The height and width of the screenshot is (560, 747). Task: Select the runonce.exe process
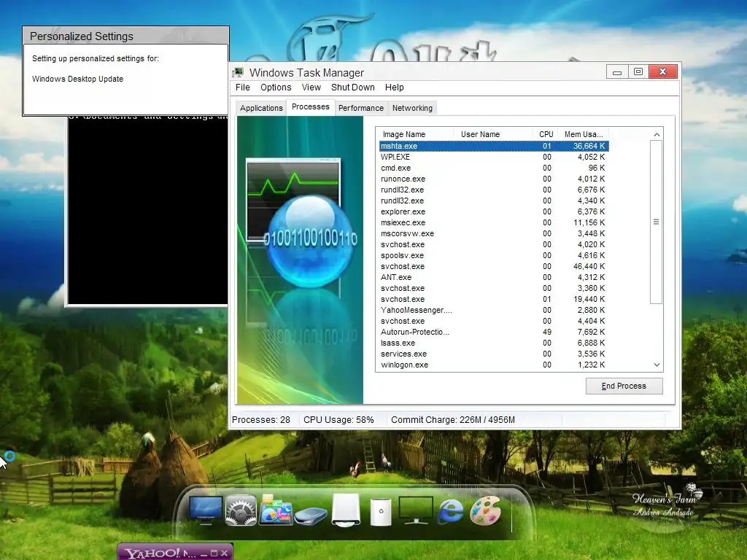coord(494,179)
